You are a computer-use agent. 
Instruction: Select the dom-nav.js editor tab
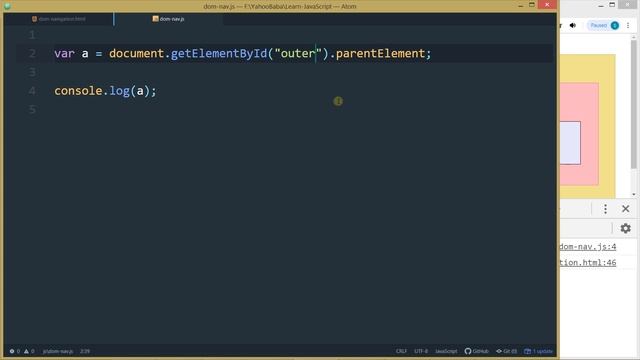168,19
